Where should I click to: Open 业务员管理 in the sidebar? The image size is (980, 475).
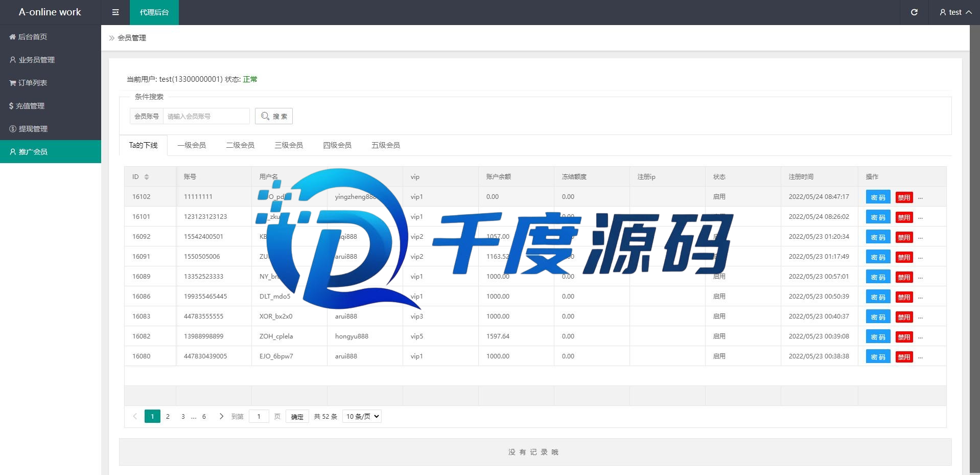click(51, 60)
